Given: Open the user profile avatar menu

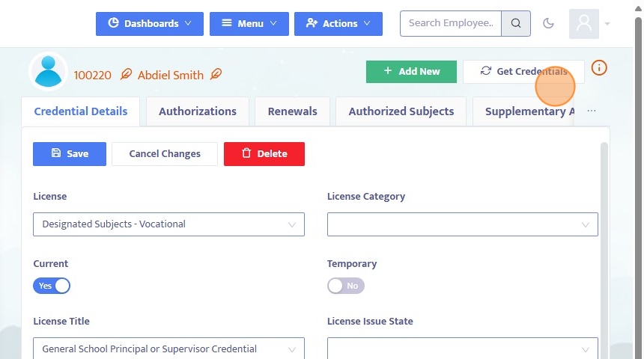Looking at the screenshot, I should pyautogui.click(x=584, y=24).
